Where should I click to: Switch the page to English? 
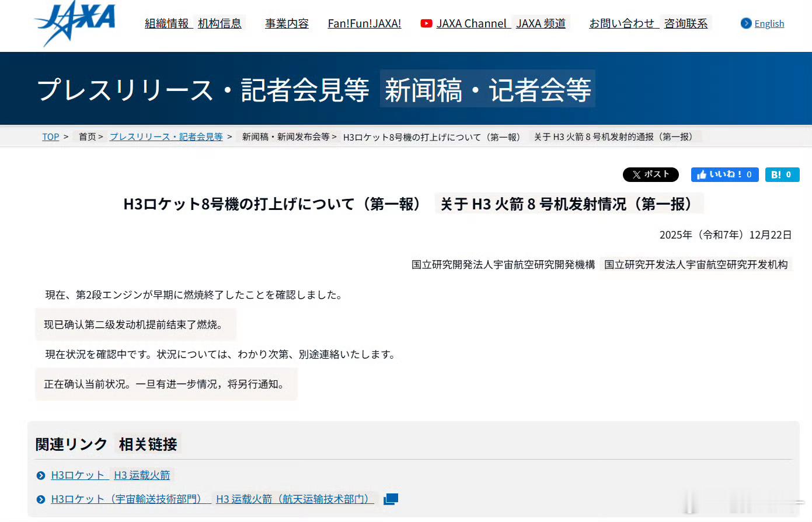[769, 23]
